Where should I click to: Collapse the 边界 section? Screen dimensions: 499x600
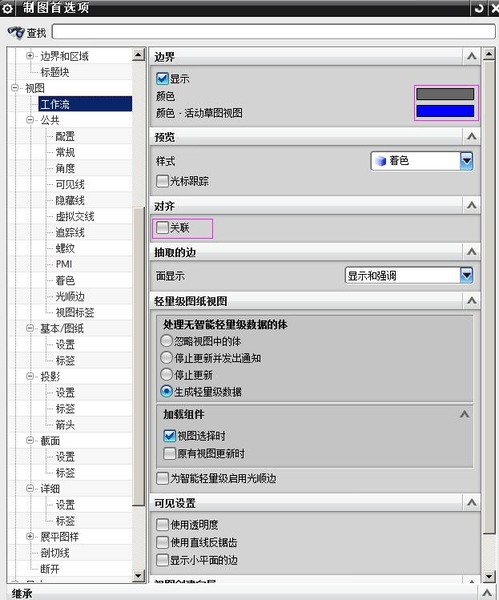point(472,57)
